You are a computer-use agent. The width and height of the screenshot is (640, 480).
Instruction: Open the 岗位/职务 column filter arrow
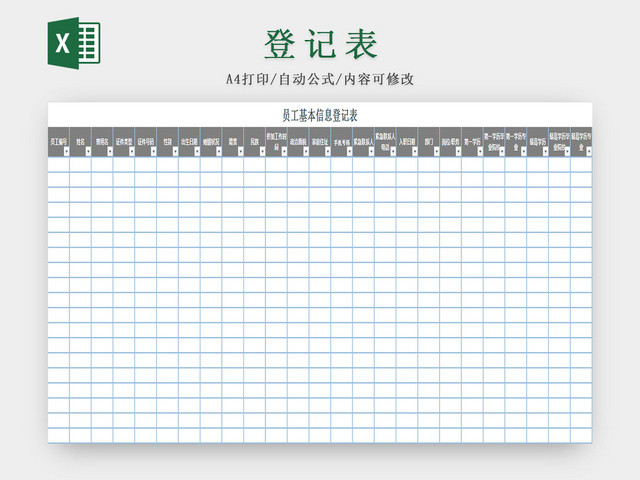(458, 152)
